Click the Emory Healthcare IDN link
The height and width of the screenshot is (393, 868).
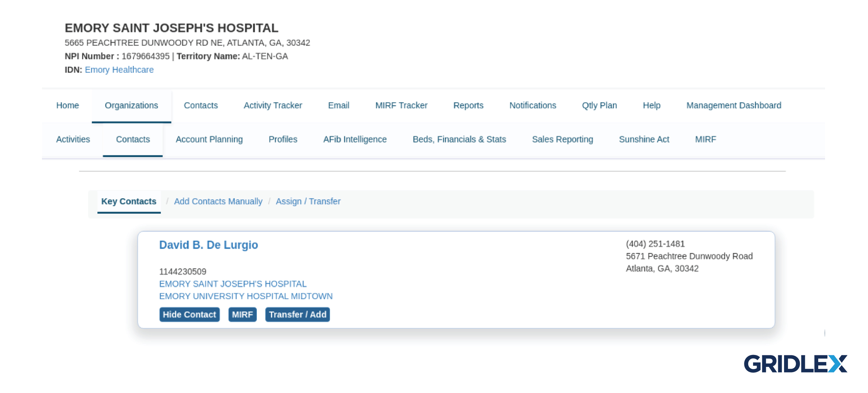(x=119, y=70)
